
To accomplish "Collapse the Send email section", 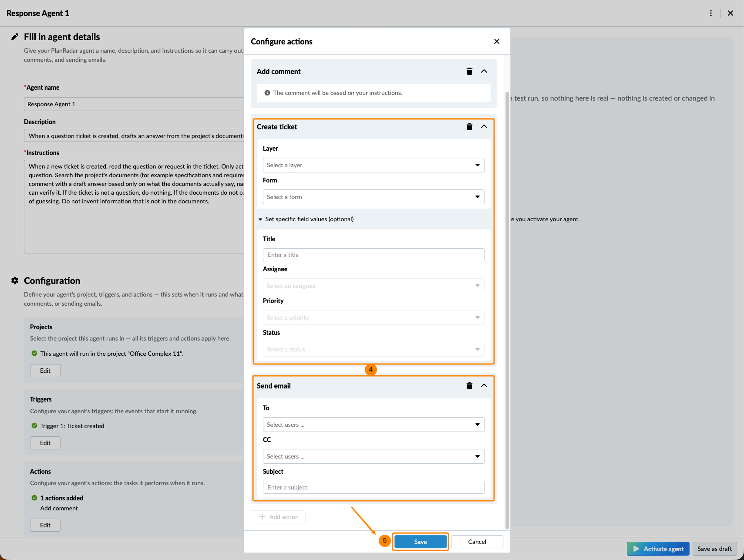I will (x=484, y=386).
